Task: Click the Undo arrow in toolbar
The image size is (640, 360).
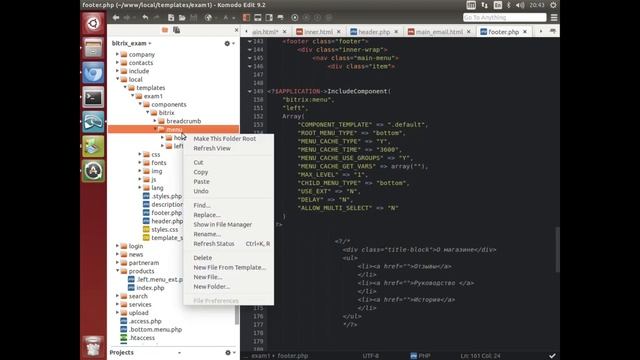Action: (145, 18)
